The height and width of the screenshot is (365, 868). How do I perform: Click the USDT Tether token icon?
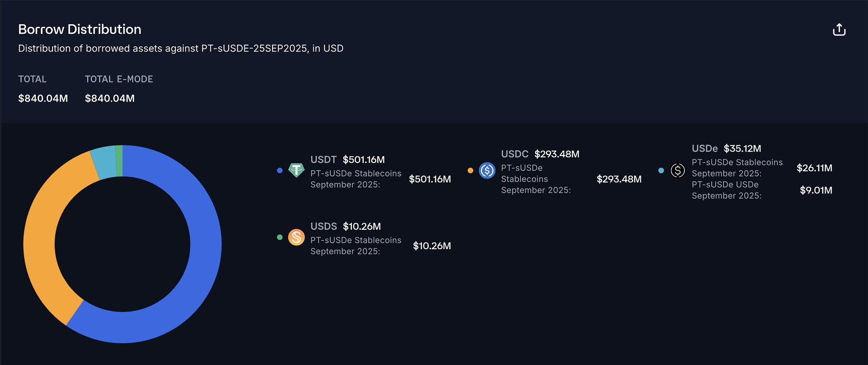(296, 170)
